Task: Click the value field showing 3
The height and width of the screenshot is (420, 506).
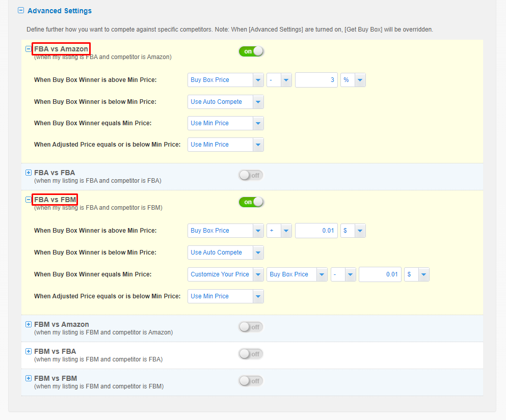Action: click(316, 80)
